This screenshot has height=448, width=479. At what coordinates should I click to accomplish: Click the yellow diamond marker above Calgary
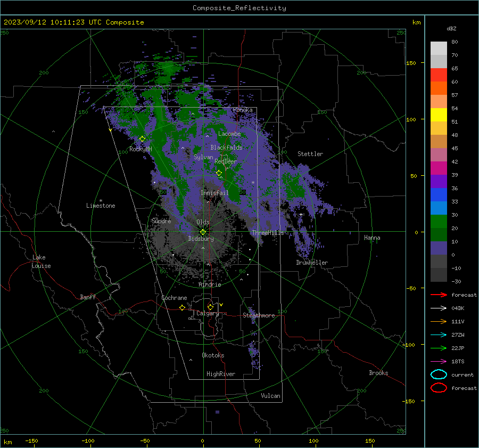click(210, 307)
